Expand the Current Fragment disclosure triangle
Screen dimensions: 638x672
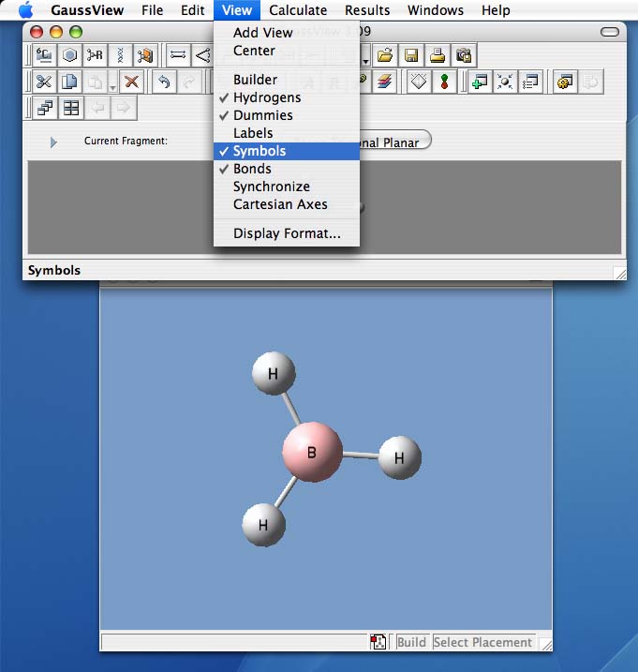(53, 142)
